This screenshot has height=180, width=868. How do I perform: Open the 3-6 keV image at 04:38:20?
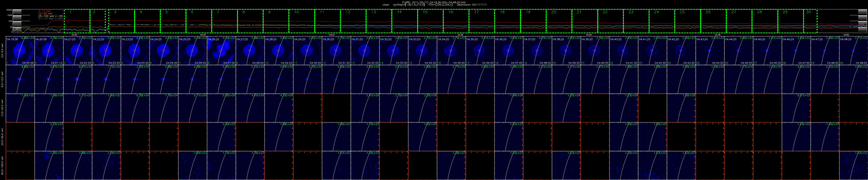pos(566,51)
